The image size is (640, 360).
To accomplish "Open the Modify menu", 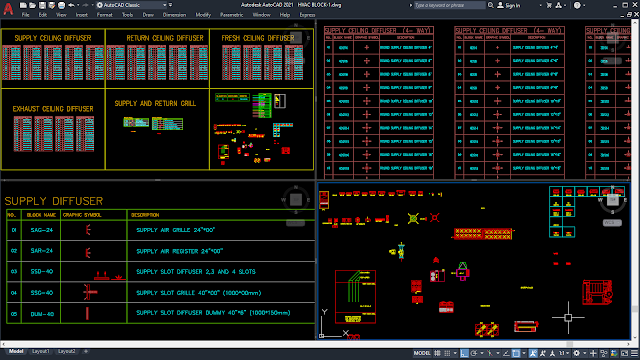I will (x=203, y=15).
